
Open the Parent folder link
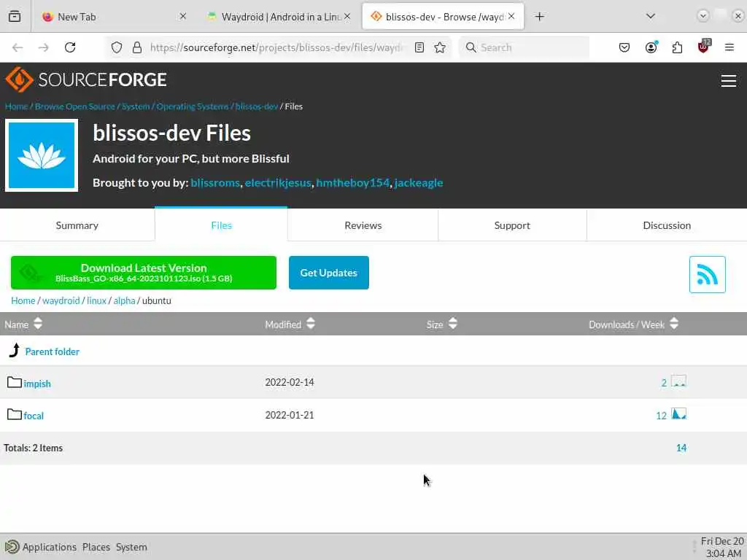tap(53, 351)
